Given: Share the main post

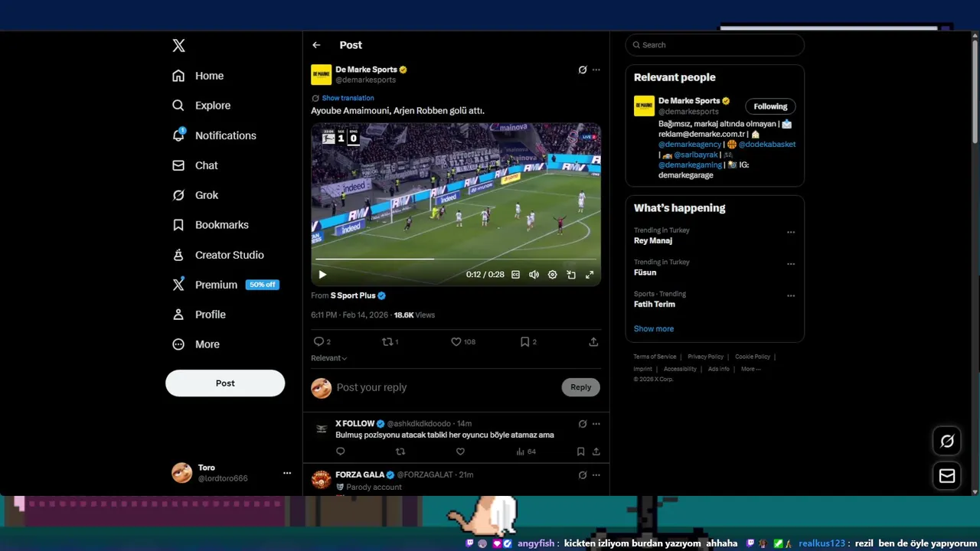Looking at the screenshot, I should 593,342.
